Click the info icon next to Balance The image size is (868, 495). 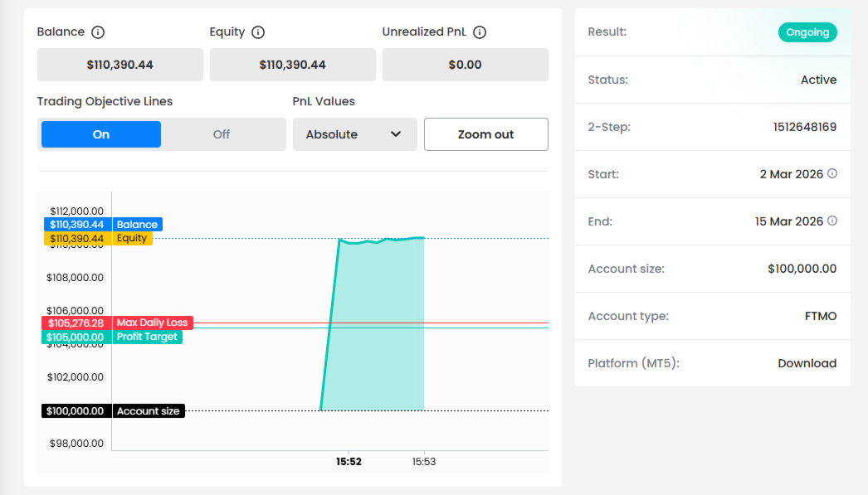click(x=98, y=32)
